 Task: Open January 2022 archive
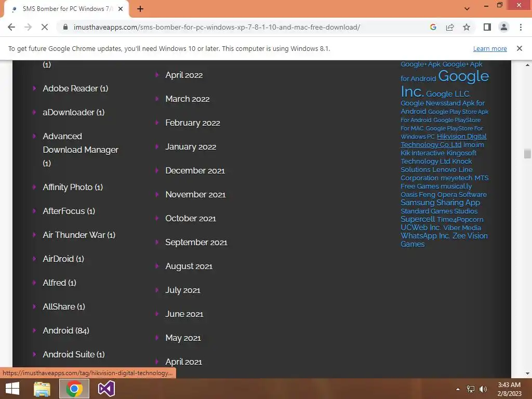191,147
